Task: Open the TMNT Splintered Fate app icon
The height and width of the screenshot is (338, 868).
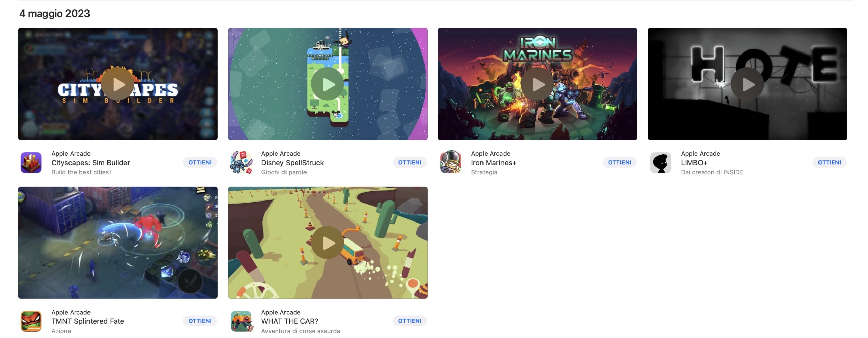Action: click(x=31, y=321)
